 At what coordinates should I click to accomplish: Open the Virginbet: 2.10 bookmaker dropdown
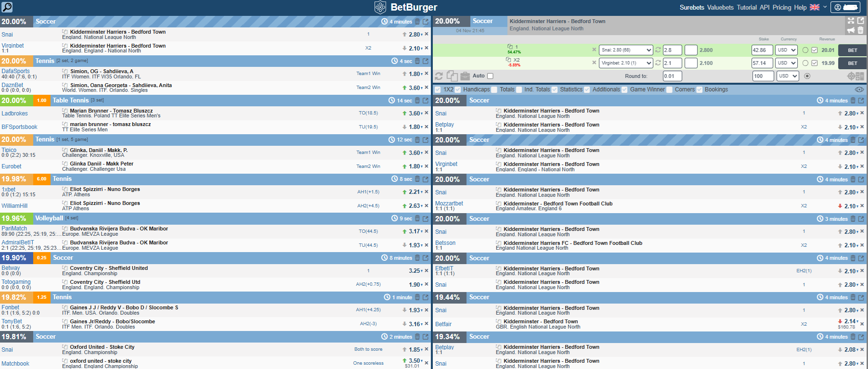(625, 63)
